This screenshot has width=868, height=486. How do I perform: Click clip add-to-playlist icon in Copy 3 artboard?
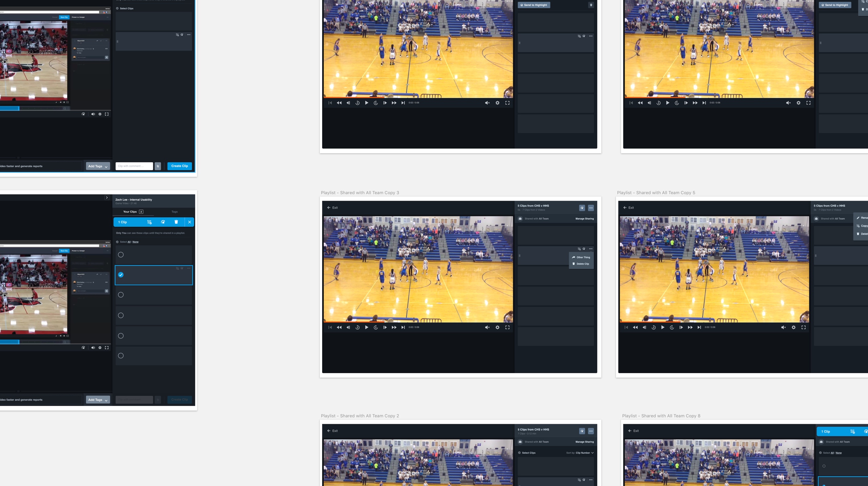(579, 249)
